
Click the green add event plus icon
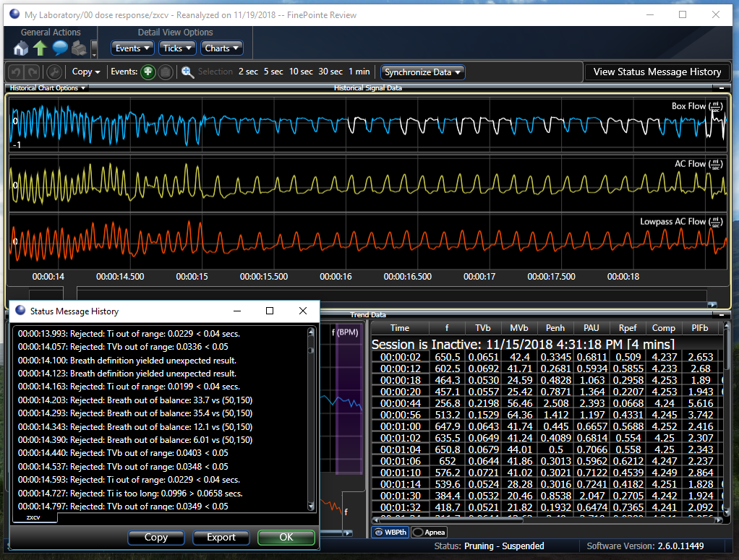148,72
